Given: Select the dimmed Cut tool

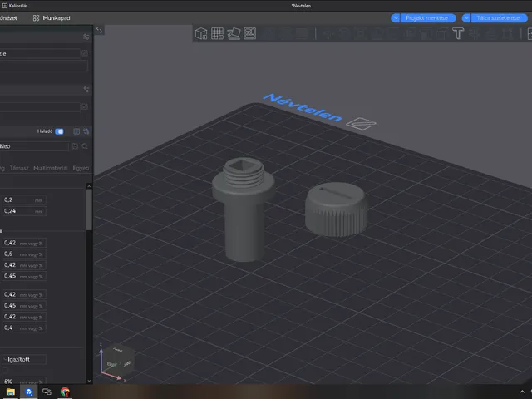Looking at the screenshot, I should point(393,33).
